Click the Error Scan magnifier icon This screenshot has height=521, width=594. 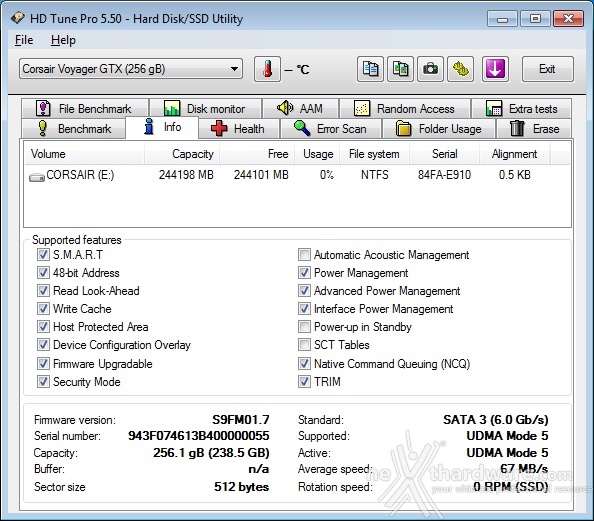[302, 128]
